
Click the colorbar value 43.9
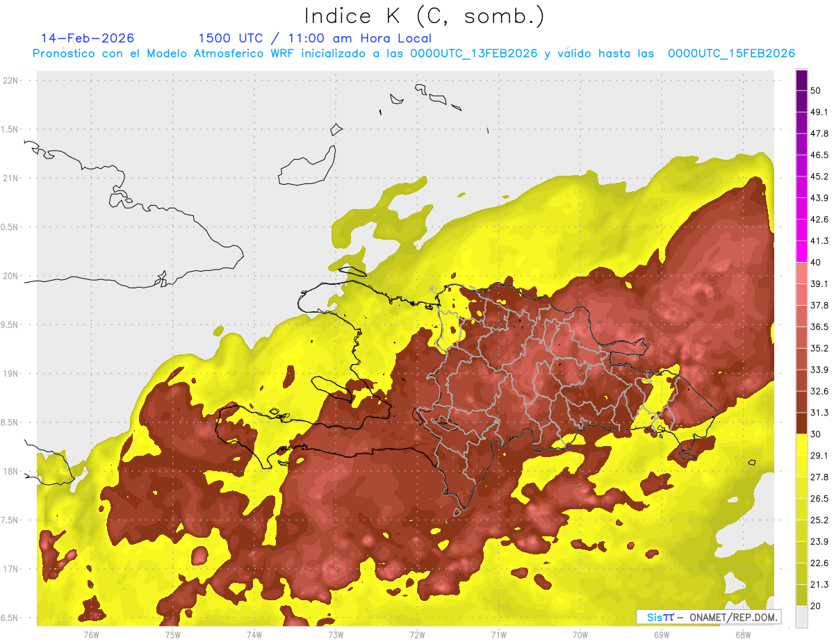pyautogui.click(x=819, y=198)
